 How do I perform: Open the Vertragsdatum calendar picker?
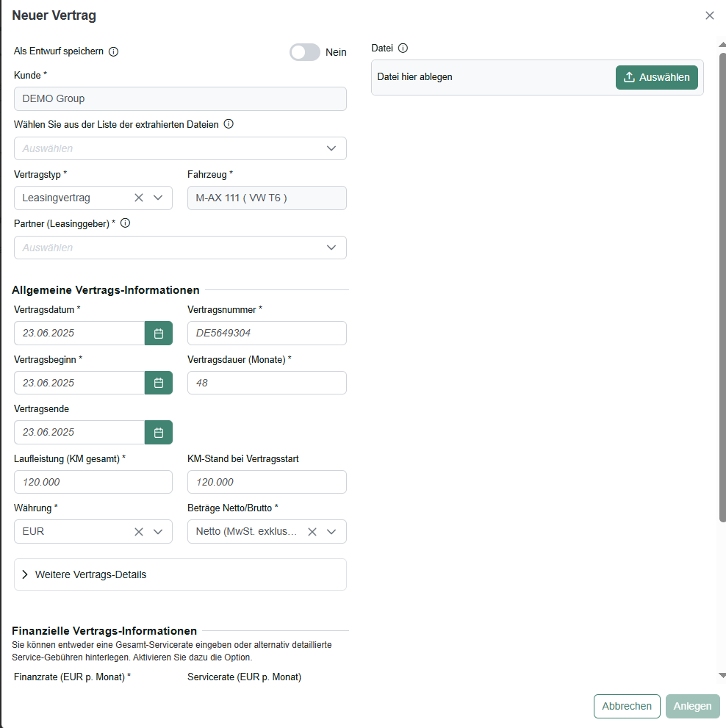coord(159,334)
